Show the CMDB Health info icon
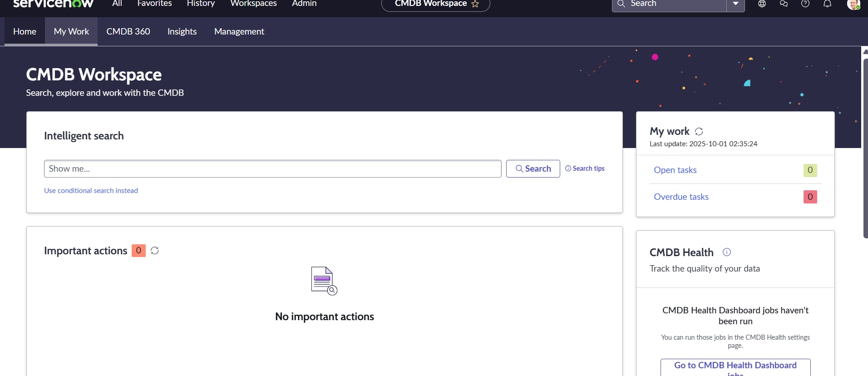This screenshot has width=868, height=376. pos(727,252)
